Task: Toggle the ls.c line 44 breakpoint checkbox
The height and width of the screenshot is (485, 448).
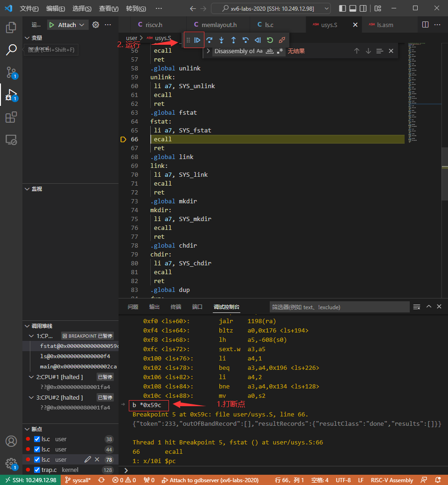Action: click(x=37, y=449)
